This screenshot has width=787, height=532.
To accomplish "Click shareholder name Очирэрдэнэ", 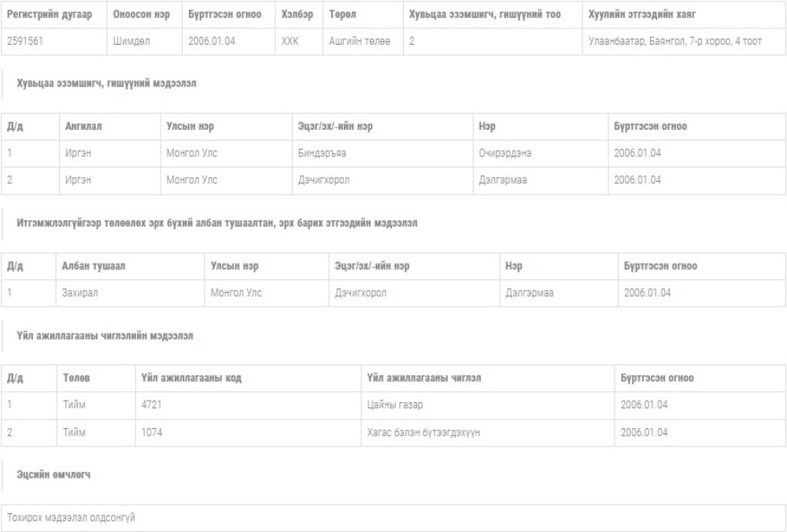I will (x=504, y=153).
